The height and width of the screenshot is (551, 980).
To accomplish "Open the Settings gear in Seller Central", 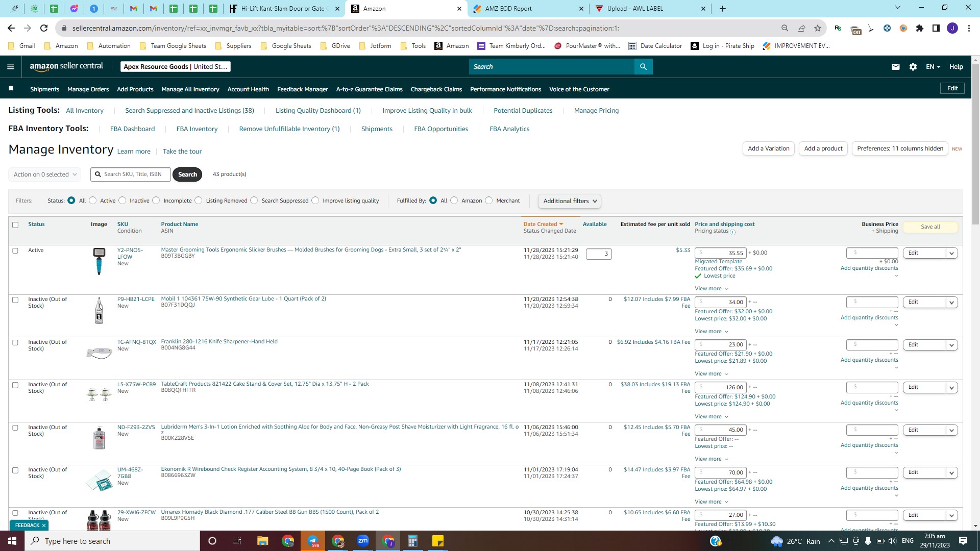I will tap(913, 67).
